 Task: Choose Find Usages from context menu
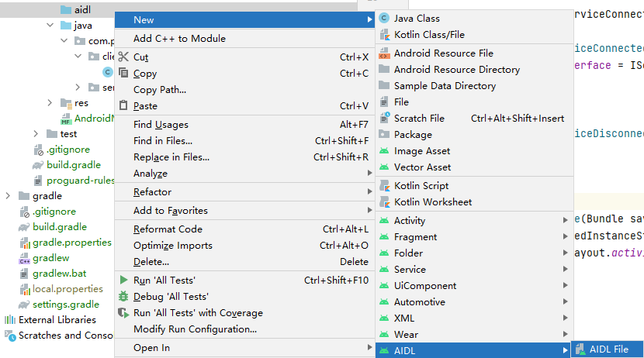tap(244, 124)
